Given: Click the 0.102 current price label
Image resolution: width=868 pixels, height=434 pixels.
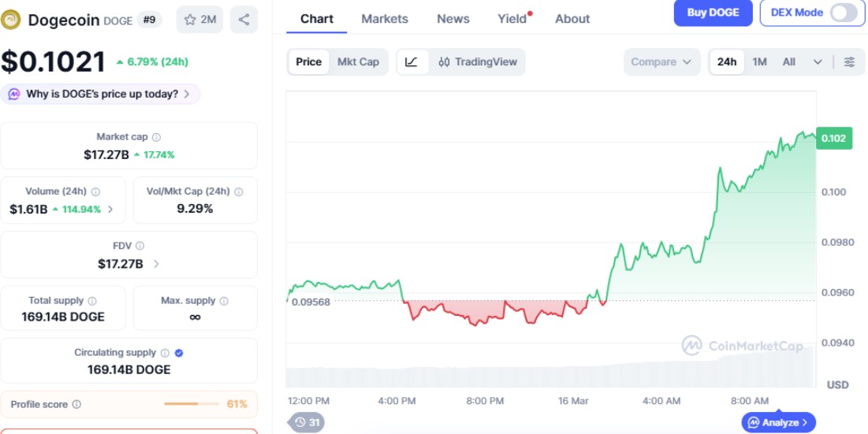Looking at the screenshot, I should tap(833, 138).
